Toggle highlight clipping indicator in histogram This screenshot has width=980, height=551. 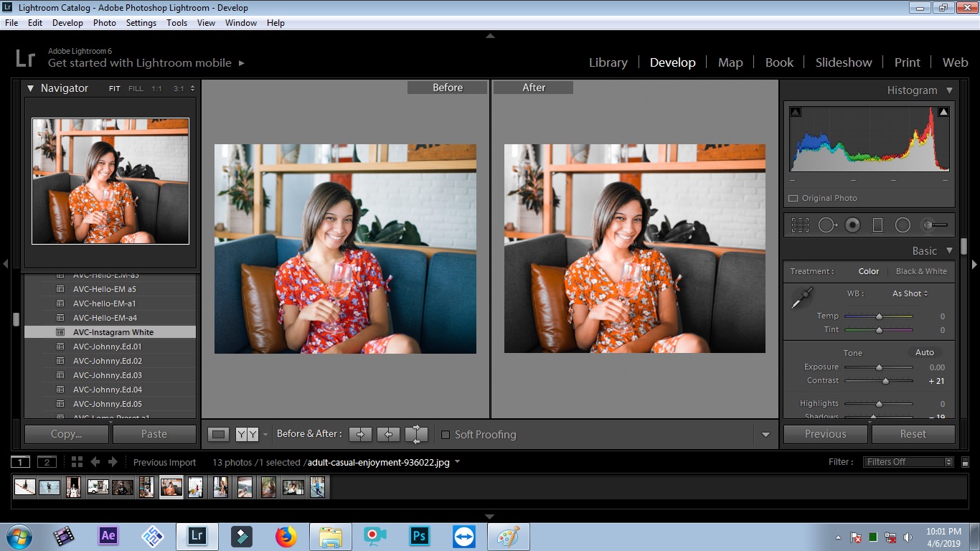[x=943, y=112]
